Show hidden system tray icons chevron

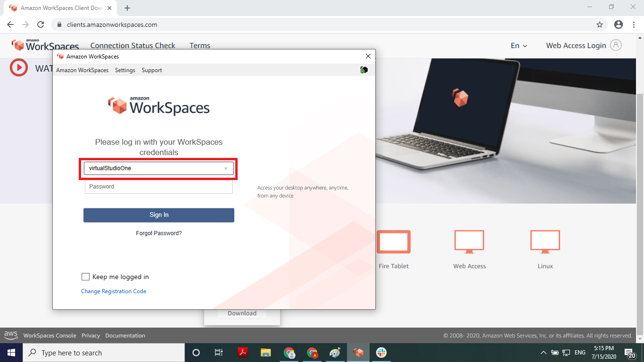pos(544,353)
